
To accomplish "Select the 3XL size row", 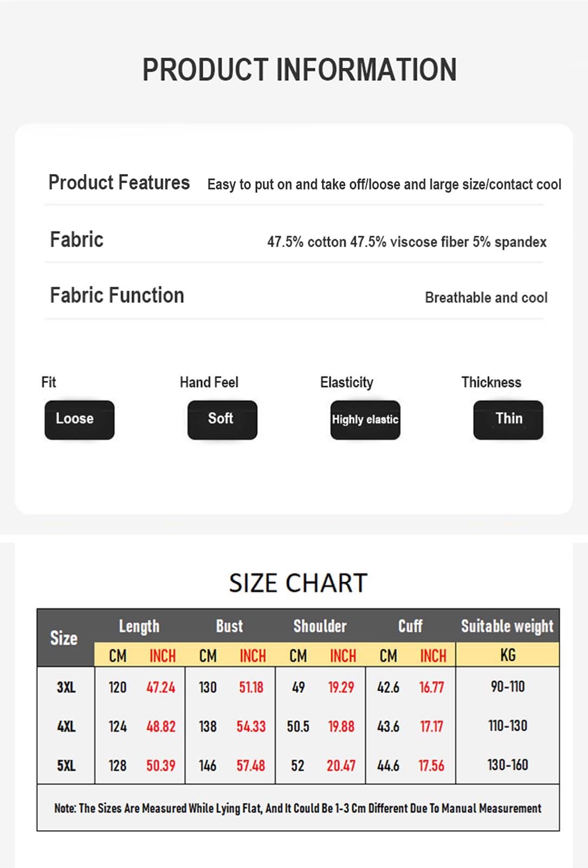I will click(298, 687).
